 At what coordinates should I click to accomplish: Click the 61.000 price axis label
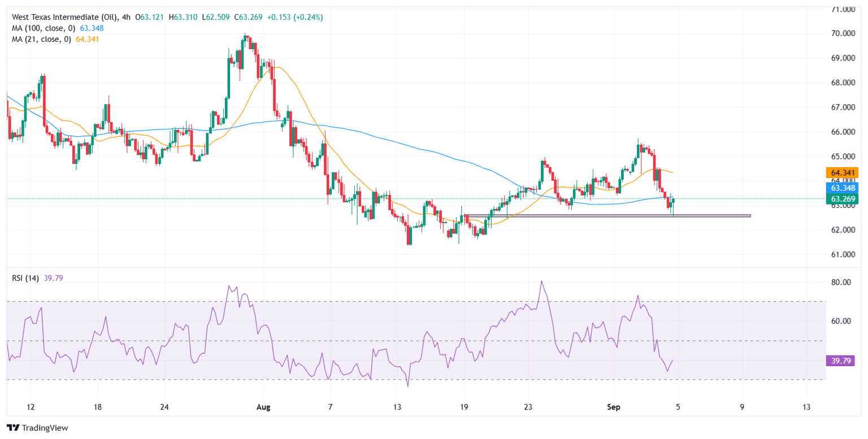pyautogui.click(x=844, y=254)
